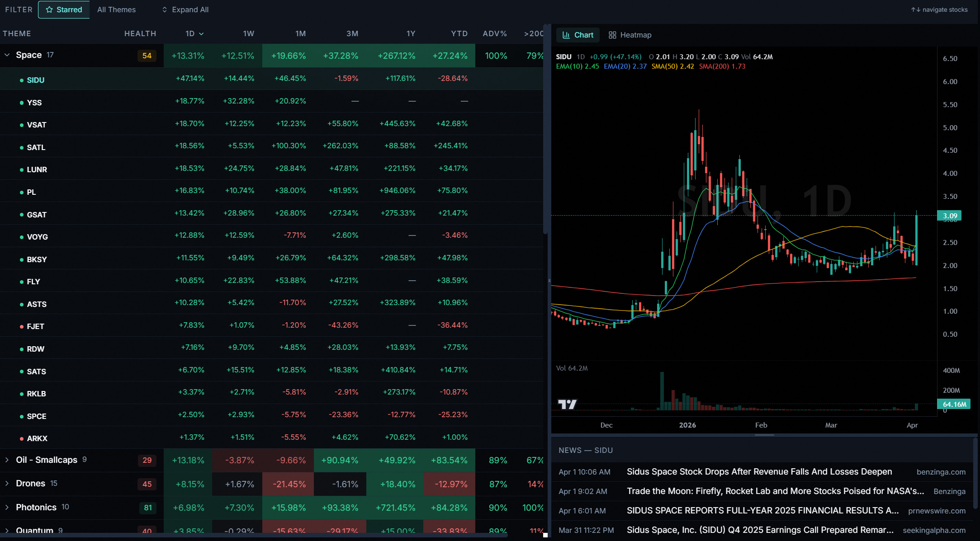
Task: Click the star icon in the Starred filter
Action: (x=49, y=9)
